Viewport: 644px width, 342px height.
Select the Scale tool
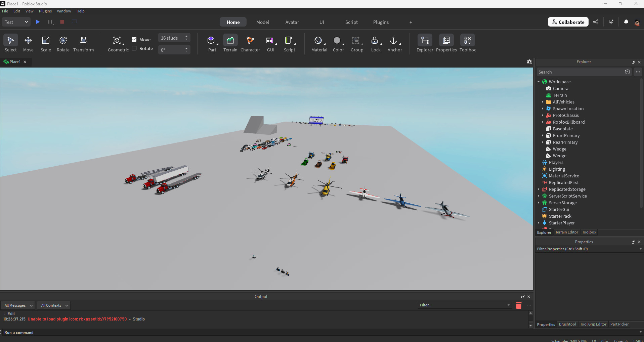(x=45, y=43)
